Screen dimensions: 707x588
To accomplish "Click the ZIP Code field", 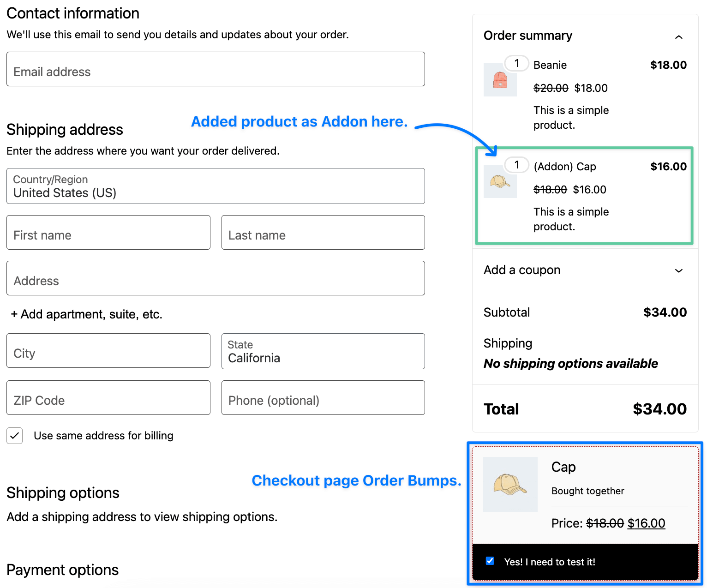I will [108, 398].
